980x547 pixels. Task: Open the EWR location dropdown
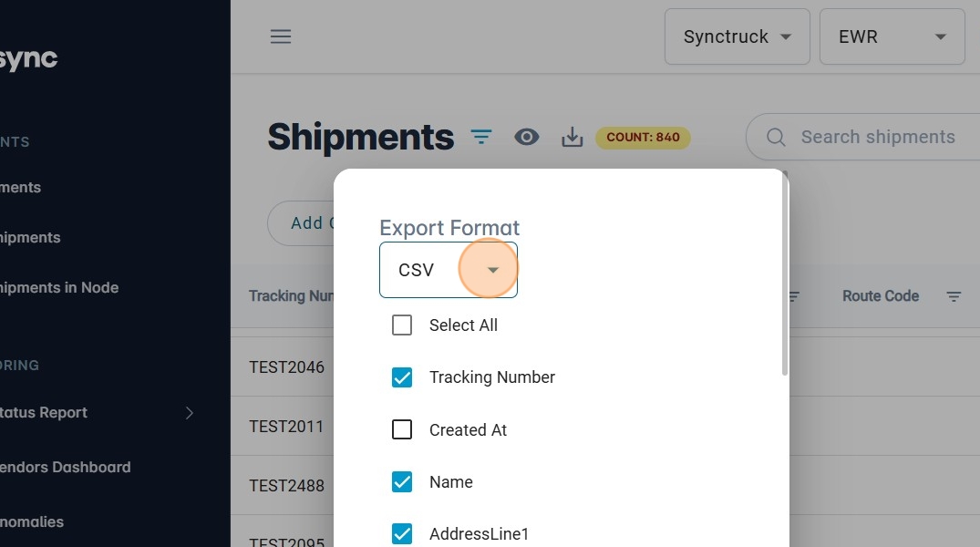pyautogui.click(x=891, y=37)
